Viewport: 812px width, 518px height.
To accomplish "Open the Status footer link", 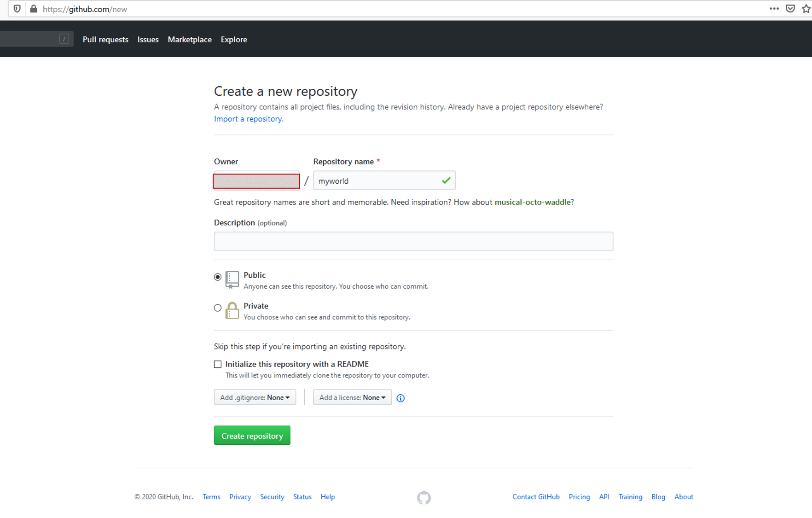I will point(302,497).
